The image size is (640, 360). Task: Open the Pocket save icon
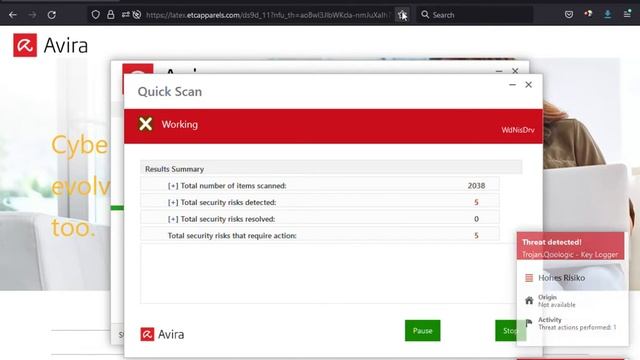coord(569,15)
